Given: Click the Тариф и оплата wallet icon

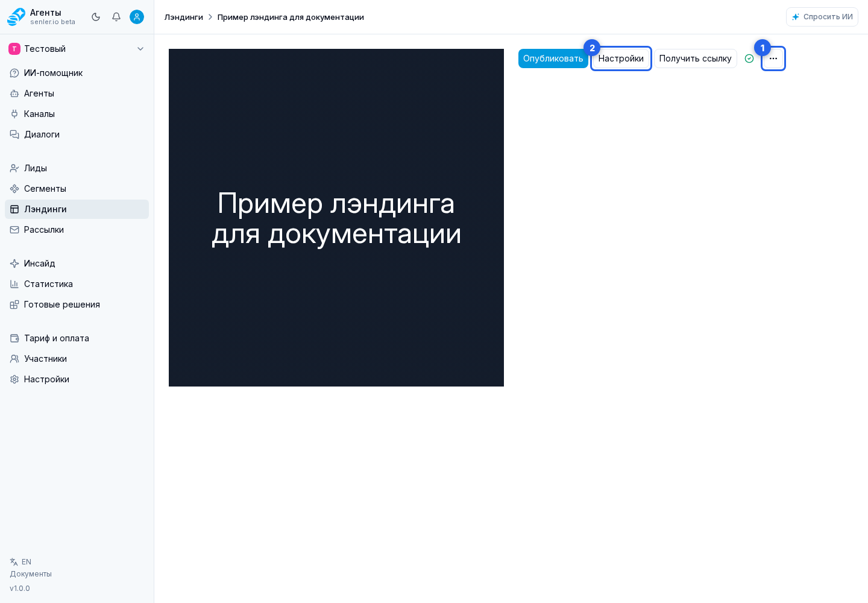Looking at the screenshot, I should (14, 338).
